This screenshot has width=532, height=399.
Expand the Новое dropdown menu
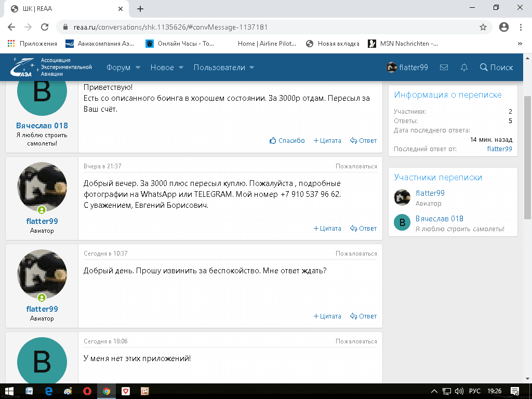point(167,68)
